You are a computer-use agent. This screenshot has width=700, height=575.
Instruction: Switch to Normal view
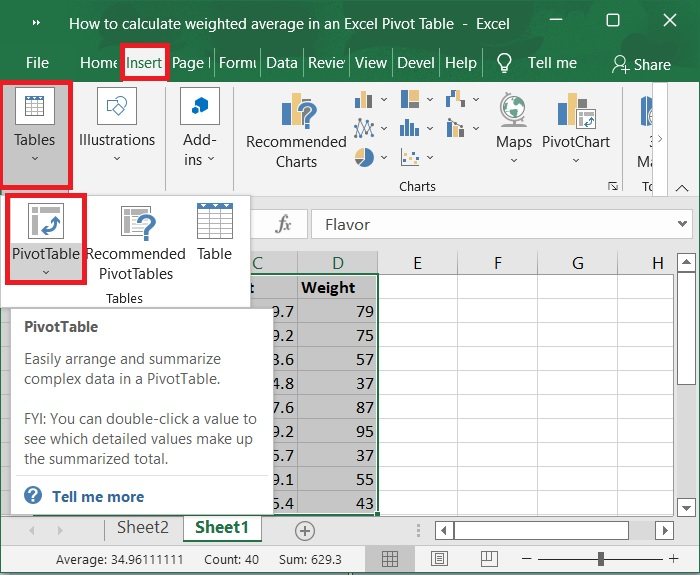pyautogui.click(x=390, y=558)
